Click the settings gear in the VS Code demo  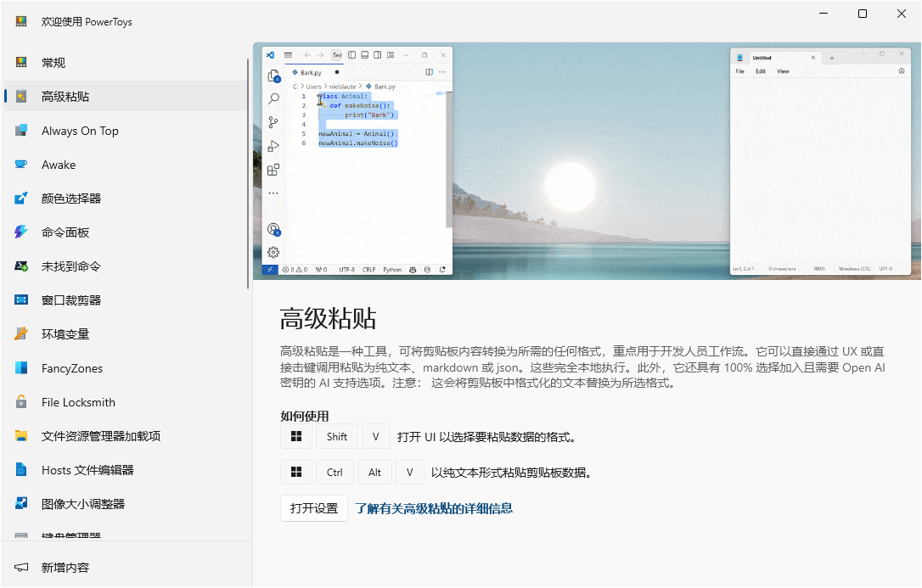point(273,252)
